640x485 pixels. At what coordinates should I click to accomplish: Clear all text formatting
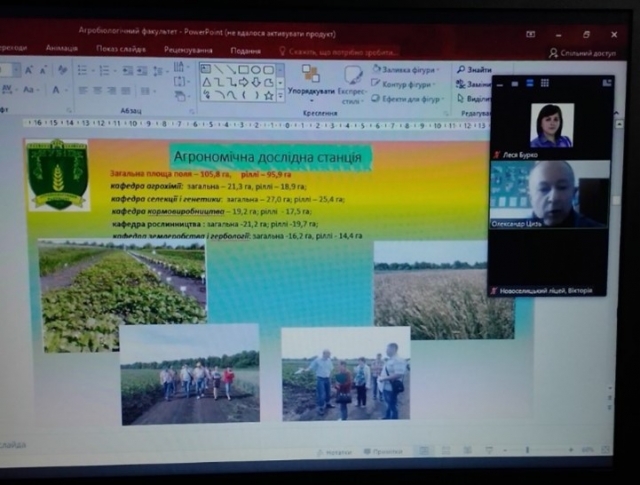click(x=62, y=70)
